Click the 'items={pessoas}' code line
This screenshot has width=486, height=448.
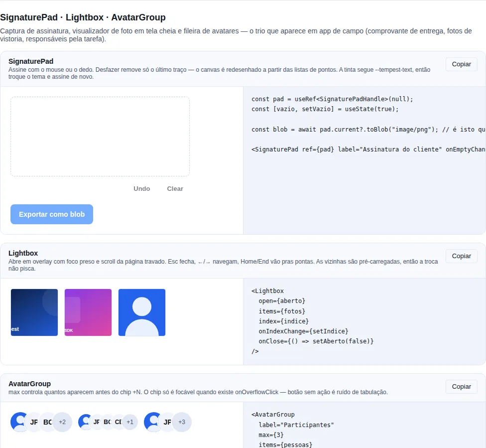[285, 445]
